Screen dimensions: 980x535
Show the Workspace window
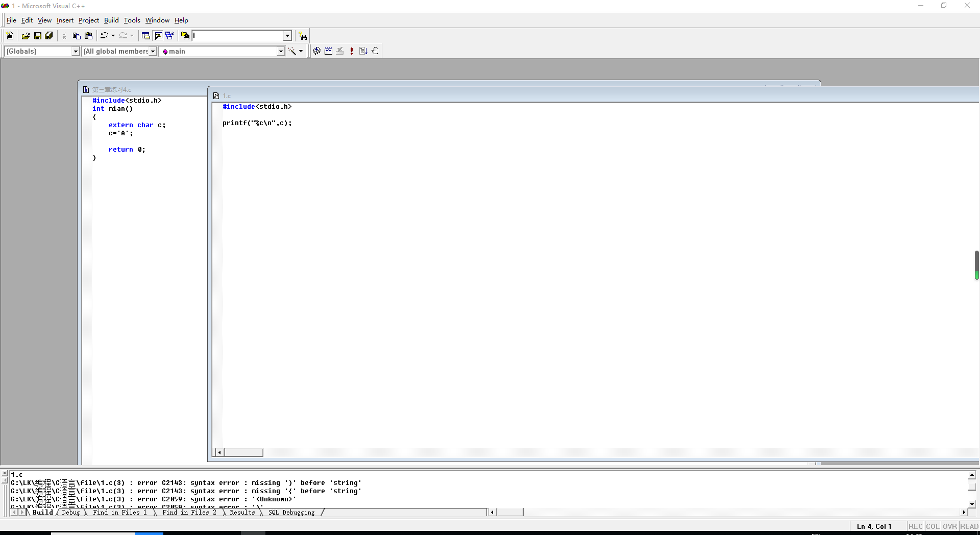tap(146, 36)
